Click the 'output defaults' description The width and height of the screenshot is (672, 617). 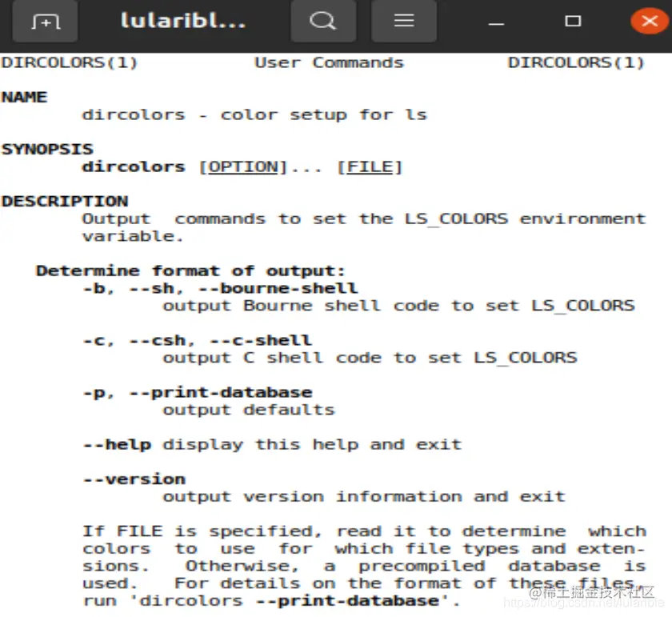[x=249, y=410]
